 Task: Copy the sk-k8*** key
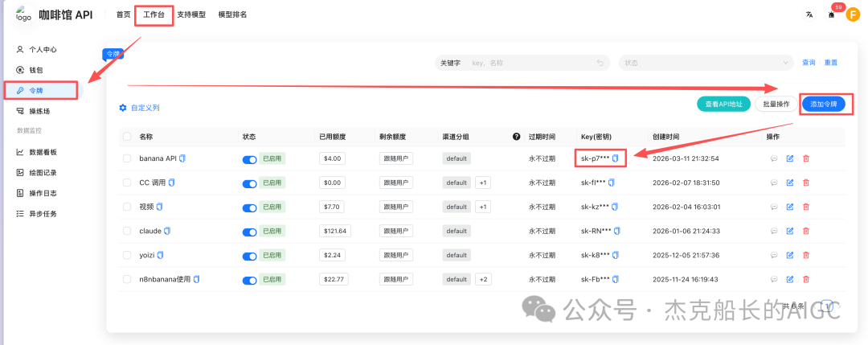(615, 255)
